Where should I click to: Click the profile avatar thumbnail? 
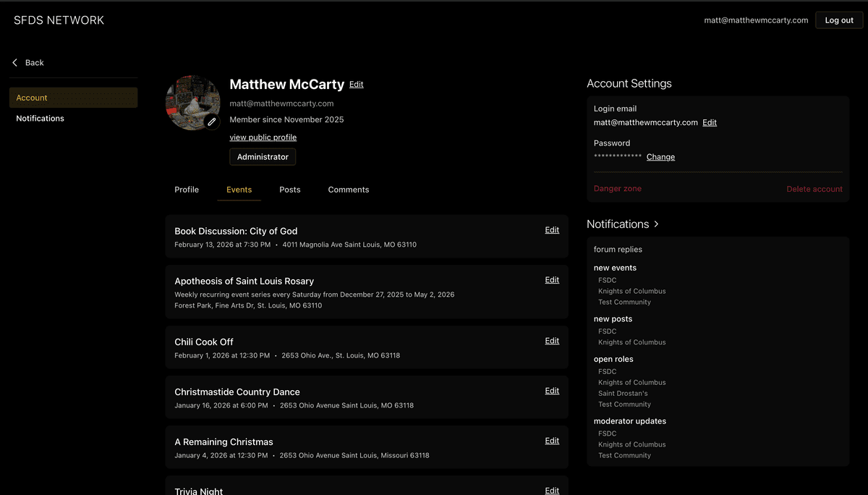tap(190, 100)
